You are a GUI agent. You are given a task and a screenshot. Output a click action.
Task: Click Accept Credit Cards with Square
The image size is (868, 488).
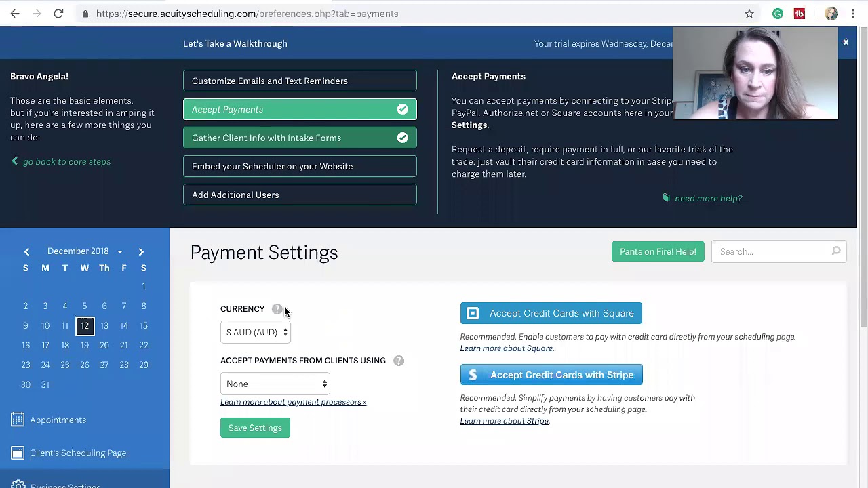[x=551, y=313]
